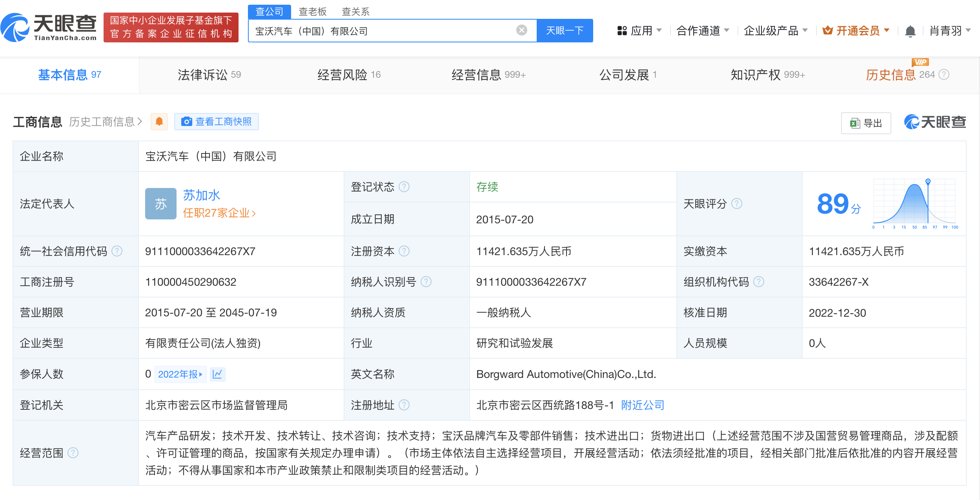Click the 成立日期 value 2015-07-20

(x=505, y=219)
